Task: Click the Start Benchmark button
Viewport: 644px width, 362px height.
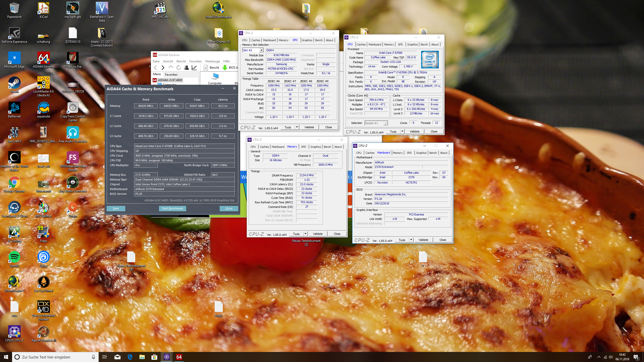Action: [172, 208]
